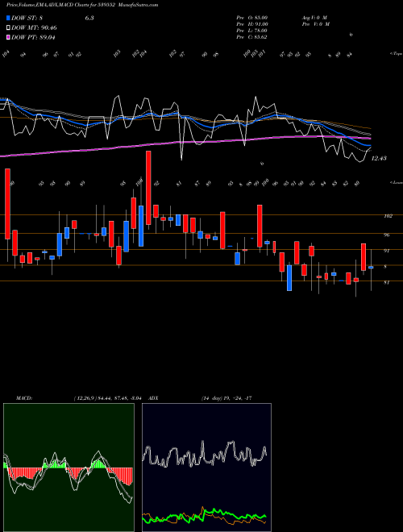Click the DOW PT: 89.04 legend label

33,37
